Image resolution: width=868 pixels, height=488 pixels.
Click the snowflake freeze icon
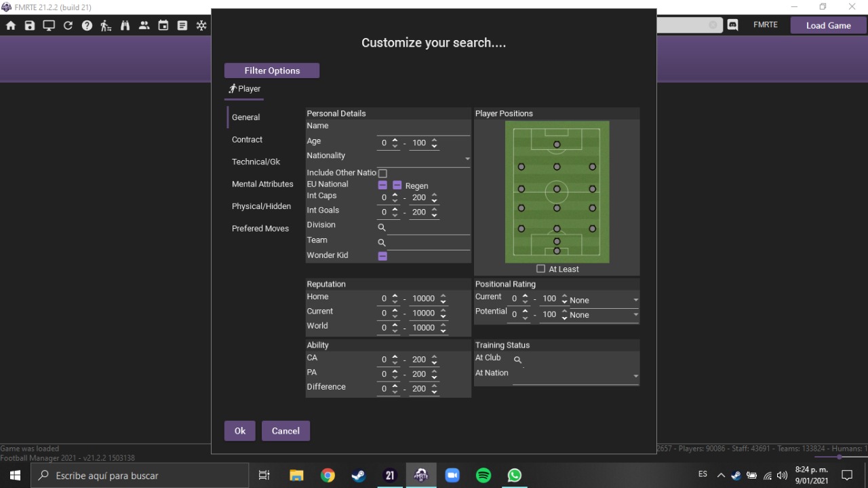(x=201, y=26)
